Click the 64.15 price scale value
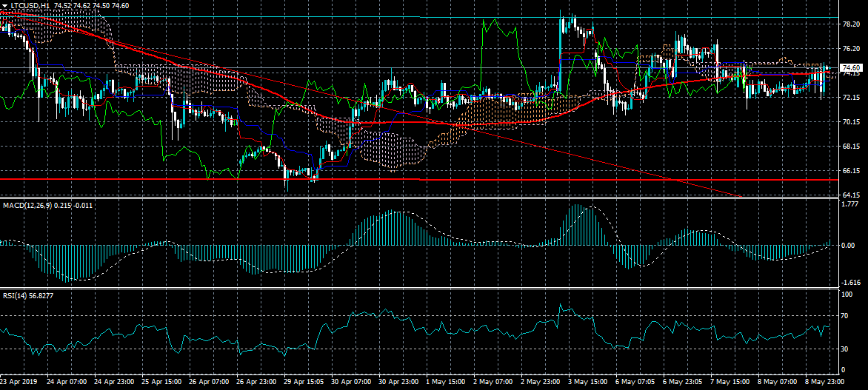The height and width of the screenshot is (390, 868). pyautogui.click(x=851, y=195)
